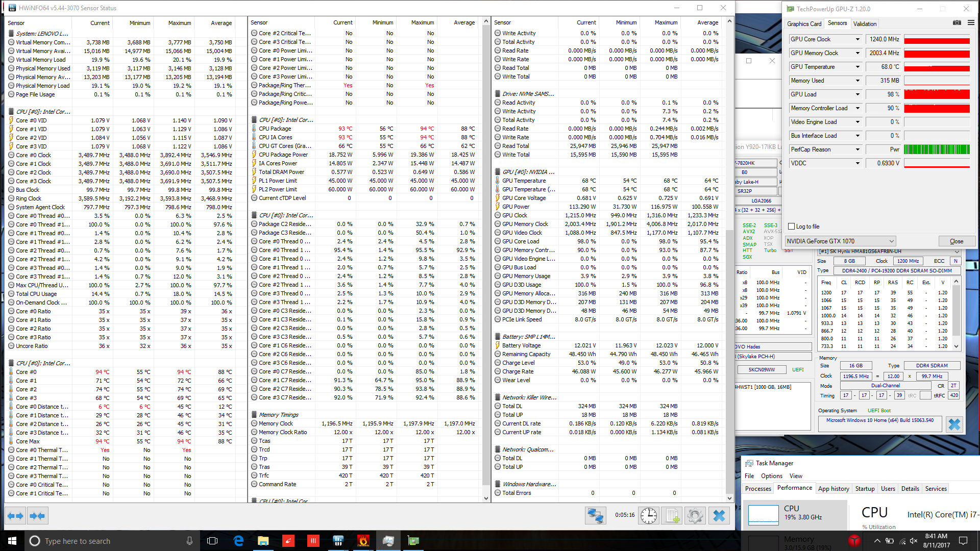
Task: Take GPU-Z screenshot with camera icon
Action: 957,23
